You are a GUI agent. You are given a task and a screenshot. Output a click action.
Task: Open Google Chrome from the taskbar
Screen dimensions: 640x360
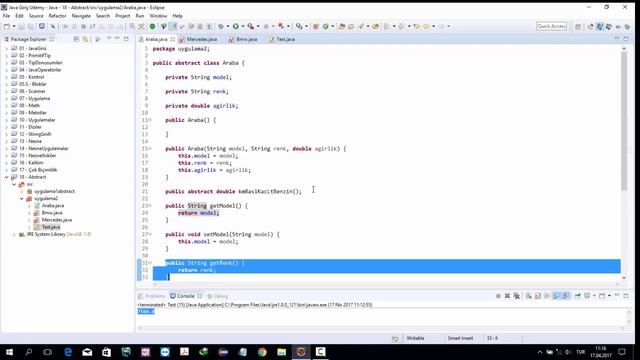pyautogui.click(x=262, y=352)
